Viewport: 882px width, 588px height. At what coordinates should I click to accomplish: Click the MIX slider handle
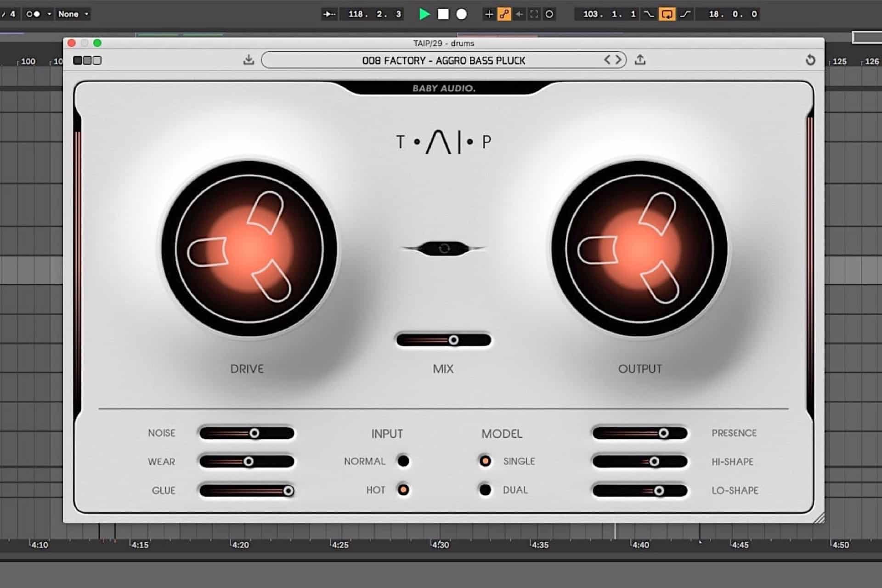coord(454,340)
